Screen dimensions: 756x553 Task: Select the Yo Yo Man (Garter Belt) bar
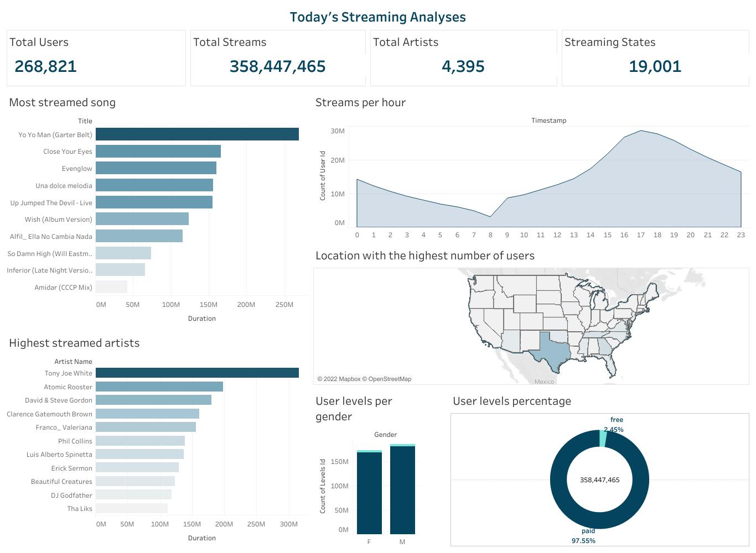pyautogui.click(x=197, y=134)
